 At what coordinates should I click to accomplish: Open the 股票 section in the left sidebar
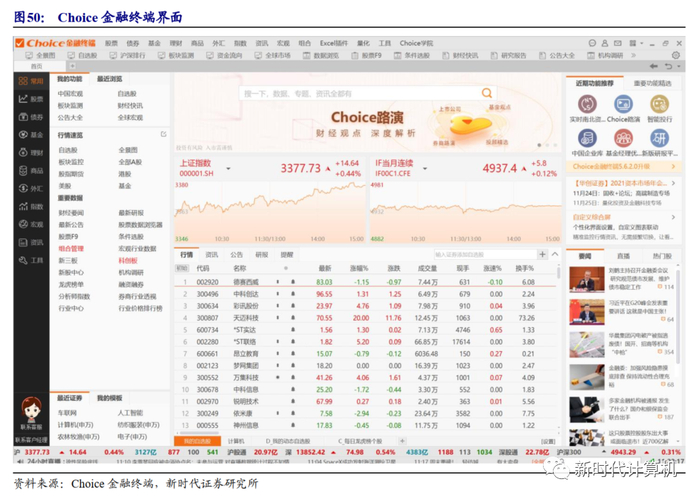pyautogui.click(x=31, y=99)
